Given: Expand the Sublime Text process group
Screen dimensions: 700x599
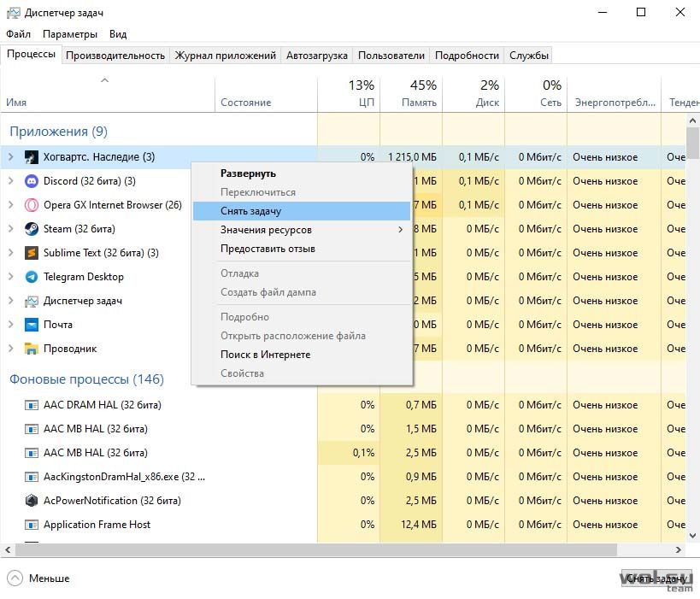Looking at the screenshot, I should coord(11,253).
